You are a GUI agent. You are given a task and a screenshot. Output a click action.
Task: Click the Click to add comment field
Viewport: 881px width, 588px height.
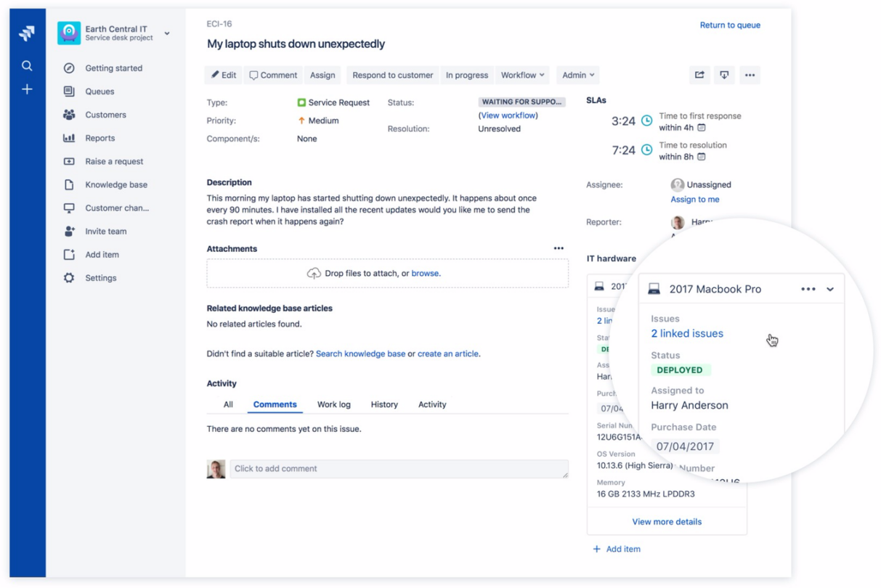[x=399, y=469]
